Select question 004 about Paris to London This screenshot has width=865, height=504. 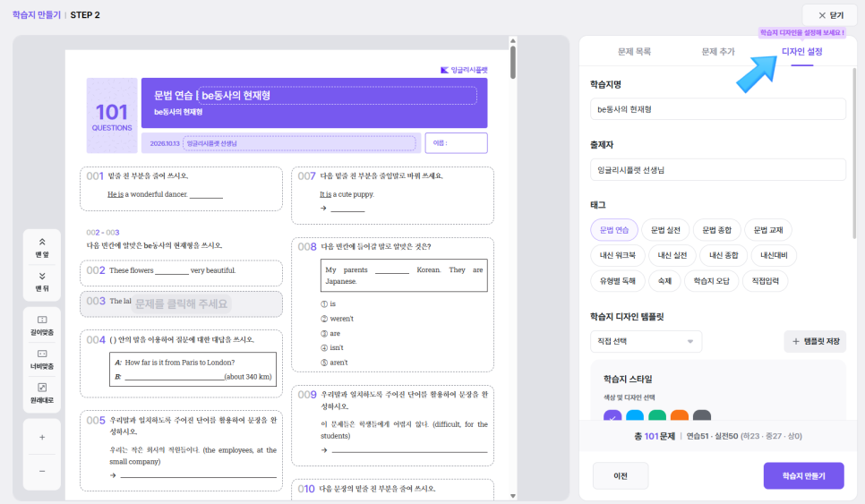point(181,364)
